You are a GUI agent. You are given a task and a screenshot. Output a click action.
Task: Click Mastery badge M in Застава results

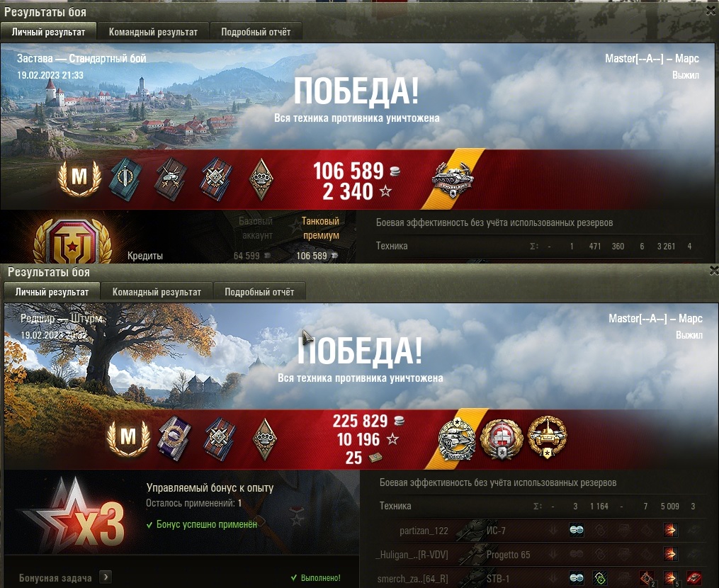[80, 178]
